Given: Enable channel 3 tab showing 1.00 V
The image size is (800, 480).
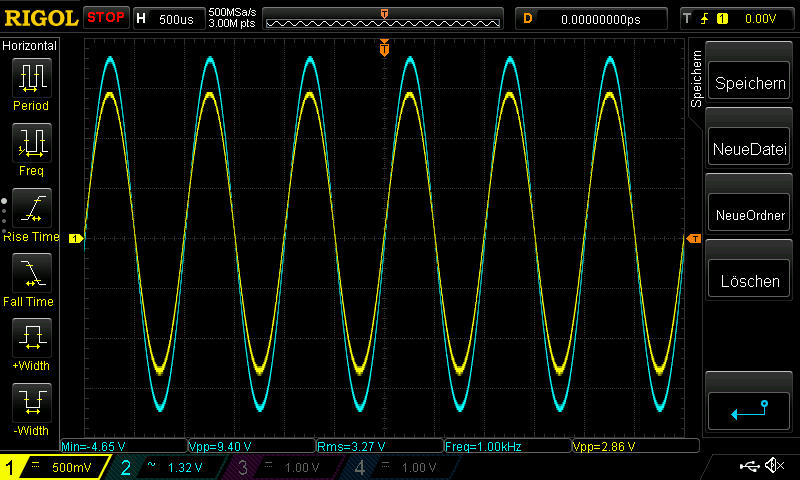Looking at the screenshot, I should point(283,467).
